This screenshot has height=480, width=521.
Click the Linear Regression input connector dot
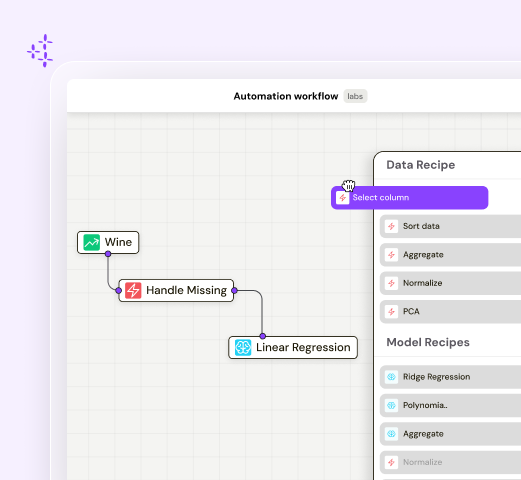point(263,336)
